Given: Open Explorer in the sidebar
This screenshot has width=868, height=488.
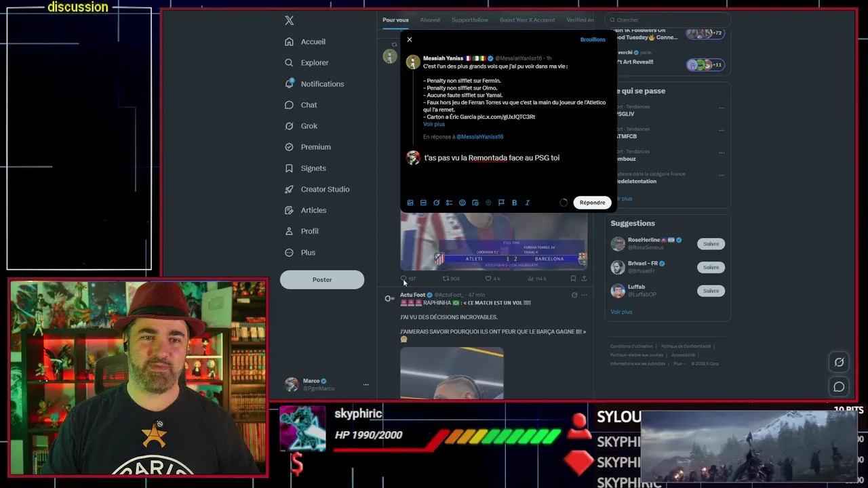Looking at the screenshot, I should click(307, 62).
